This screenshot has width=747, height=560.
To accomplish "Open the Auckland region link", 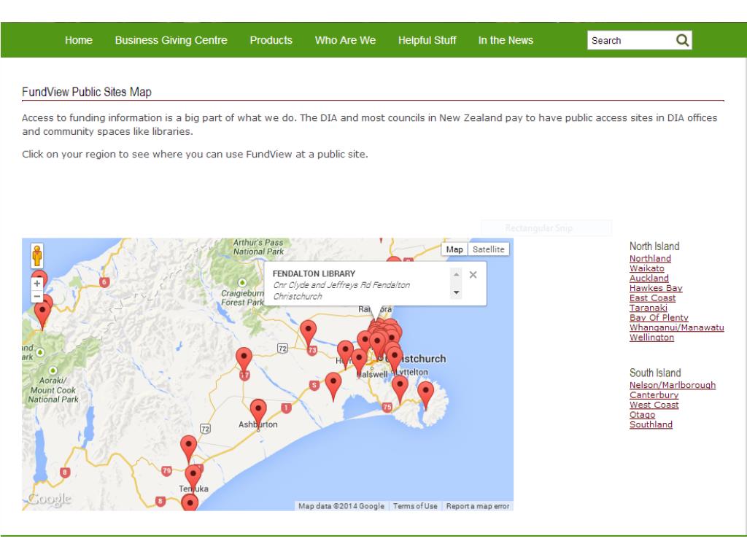I will [649, 278].
